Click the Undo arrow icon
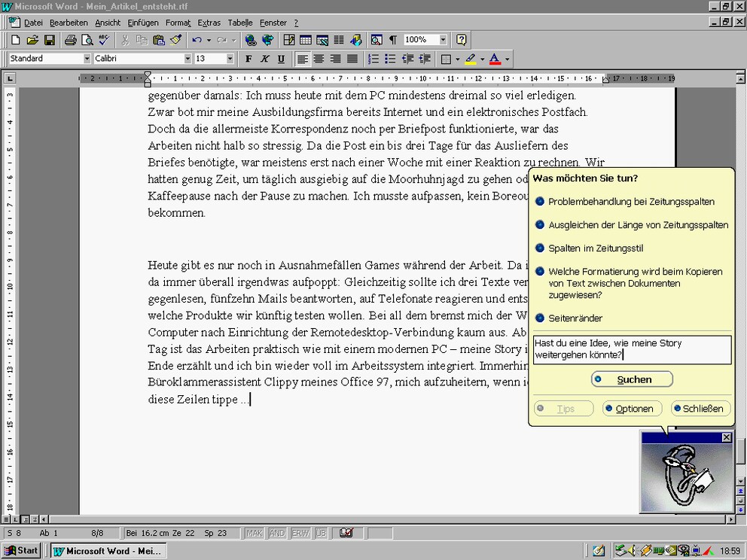 [x=197, y=40]
